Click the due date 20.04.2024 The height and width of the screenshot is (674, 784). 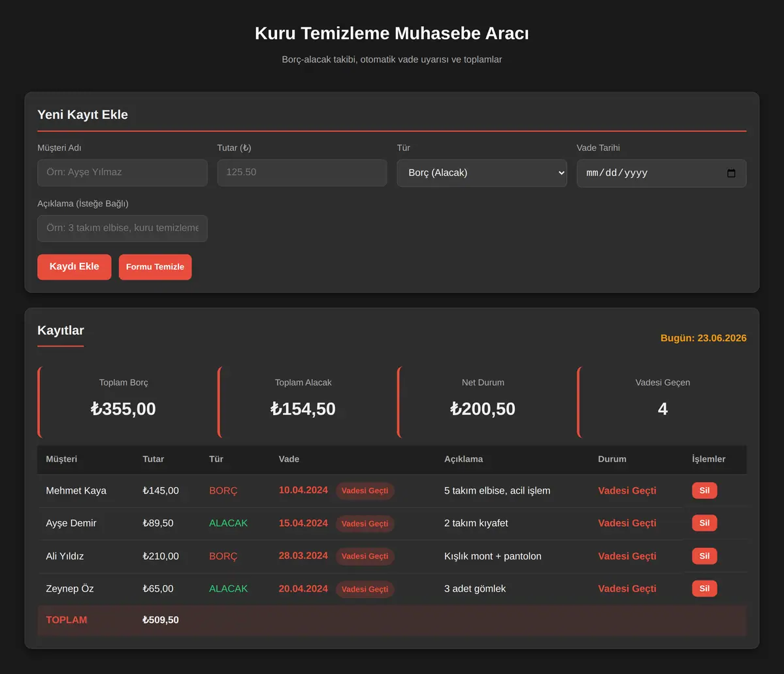(x=303, y=588)
